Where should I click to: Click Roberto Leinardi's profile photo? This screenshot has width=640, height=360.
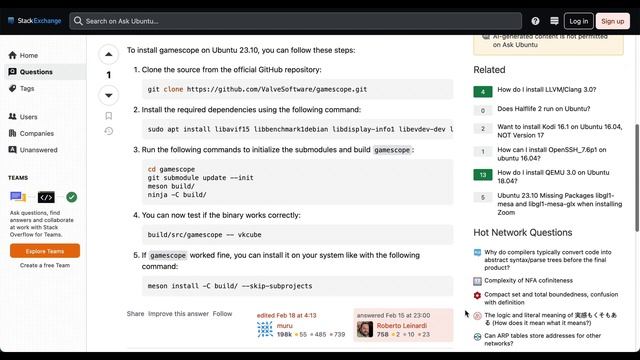(x=365, y=329)
